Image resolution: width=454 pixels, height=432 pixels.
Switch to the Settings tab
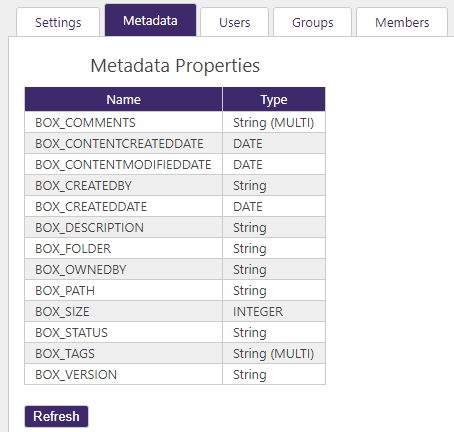click(58, 22)
